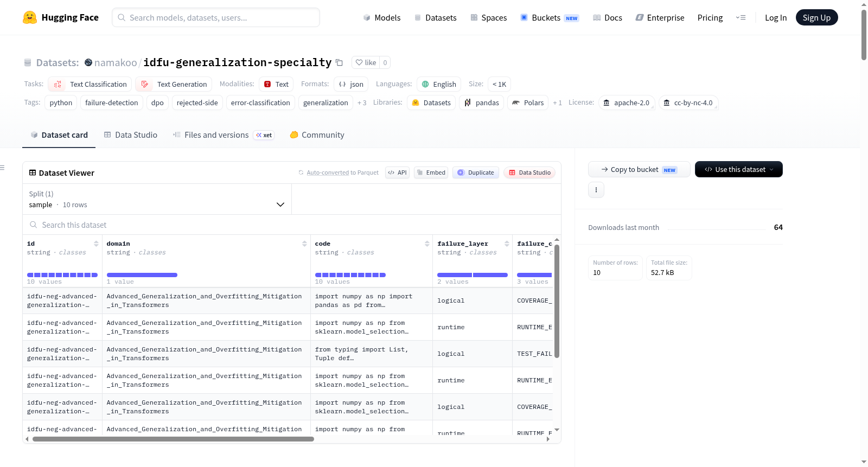Click the failure_layer distribution bar
868x467 pixels.
pyautogui.click(x=473, y=275)
